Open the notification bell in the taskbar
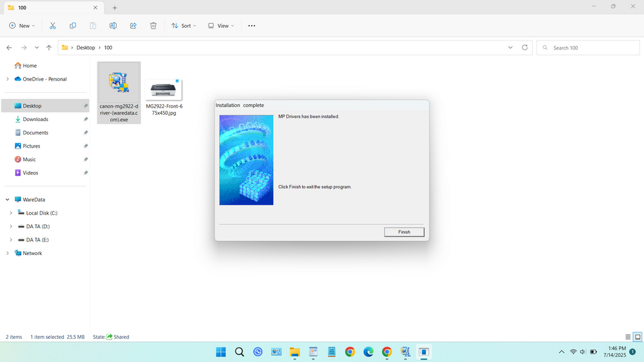Image resolution: width=644 pixels, height=362 pixels. 632,352
